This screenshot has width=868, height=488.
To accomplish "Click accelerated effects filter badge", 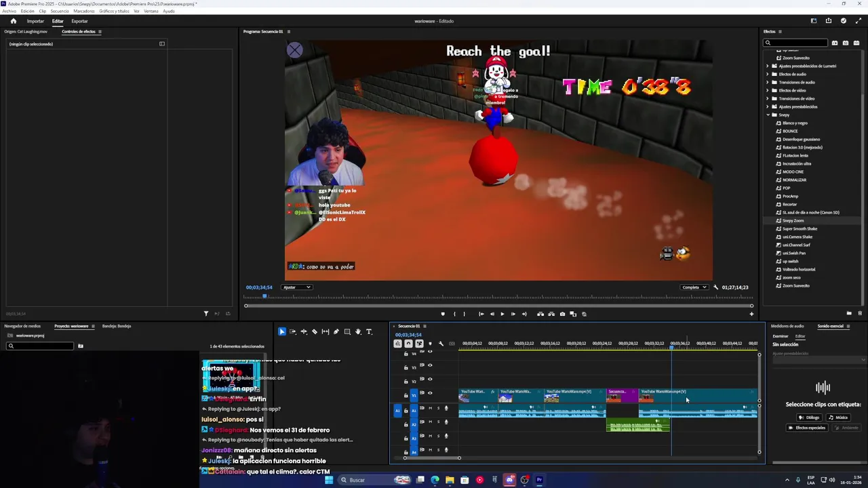I will (835, 43).
